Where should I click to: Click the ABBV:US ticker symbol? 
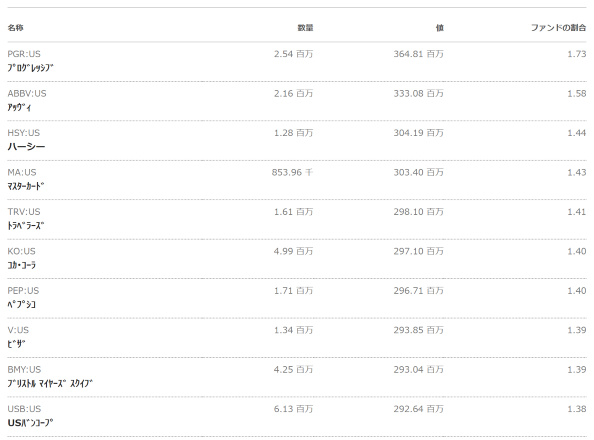27,93
